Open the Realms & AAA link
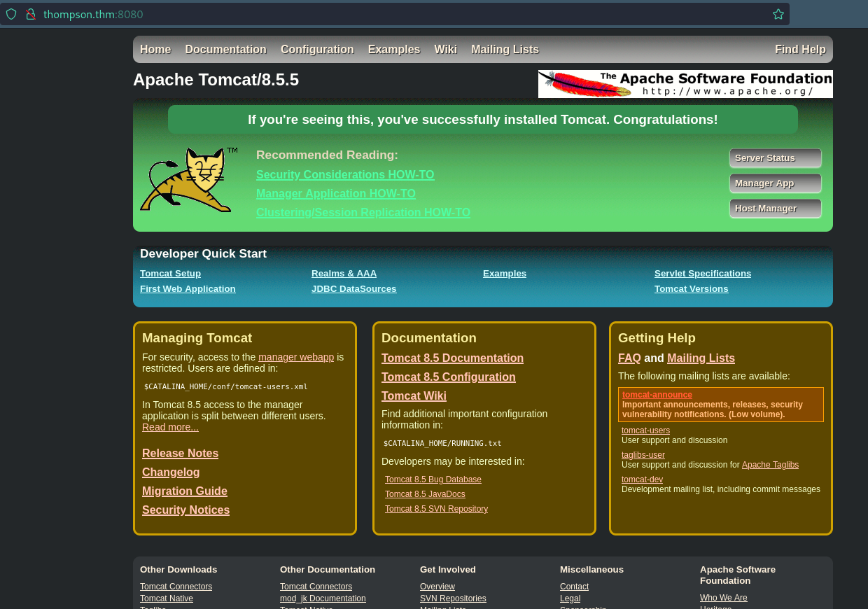Image resolution: width=868 pixels, height=609 pixels. pos(344,273)
